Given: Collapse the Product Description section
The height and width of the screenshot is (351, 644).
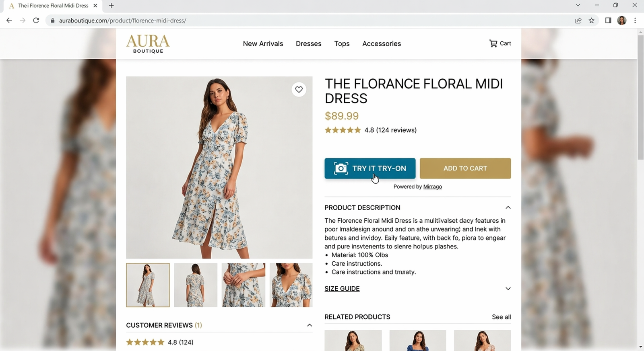Looking at the screenshot, I should [x=508, y=207].
